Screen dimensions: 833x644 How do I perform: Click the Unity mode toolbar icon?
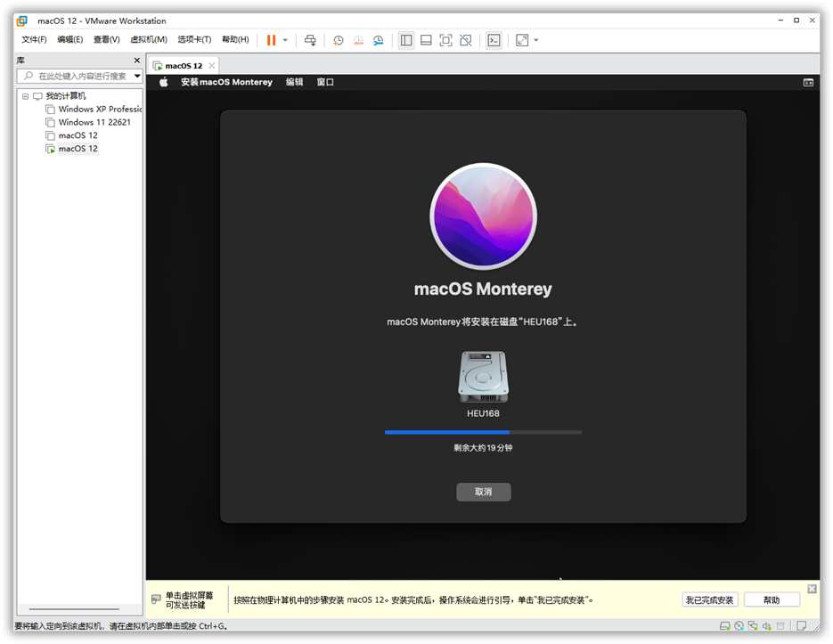click(466, 40)
